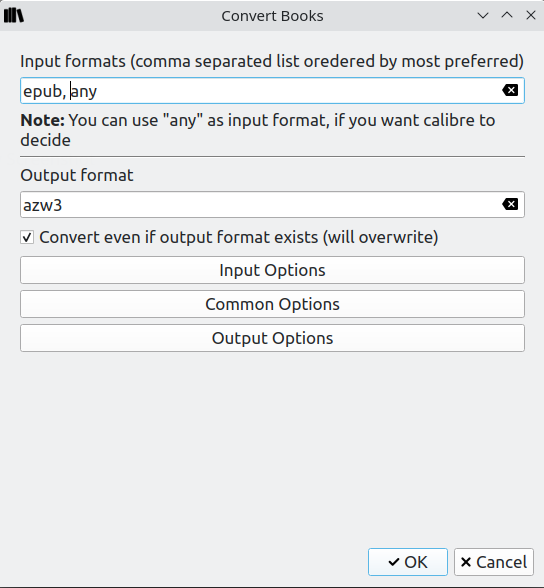This screenshot has width=544, height=588.
Task: Click the X icon on the Cancel button
Action: tap(466, 562)
